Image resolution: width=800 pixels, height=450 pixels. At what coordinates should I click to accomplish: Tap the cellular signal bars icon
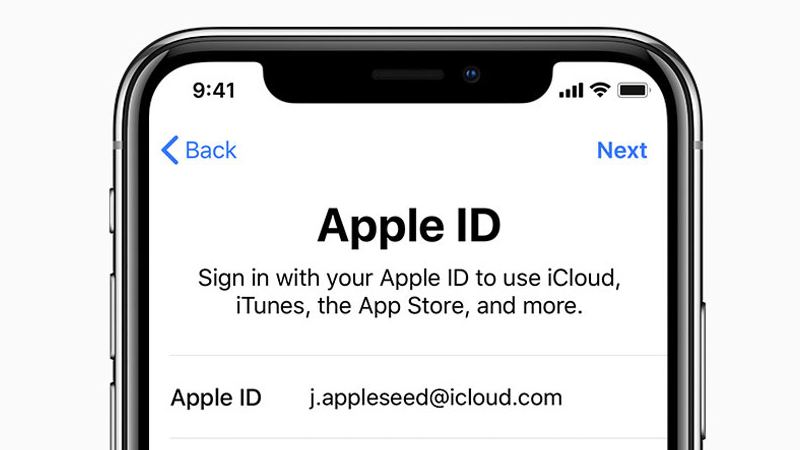pyautogui.click(x=571, y=91)
